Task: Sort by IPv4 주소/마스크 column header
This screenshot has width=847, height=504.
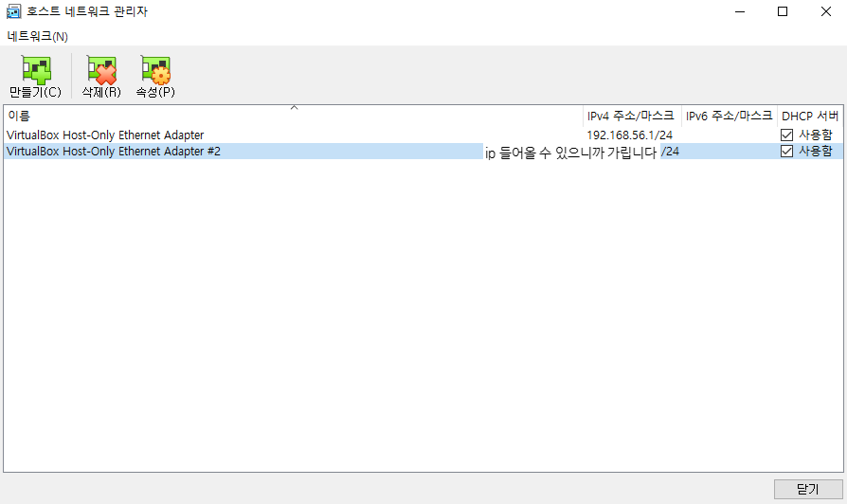Action: (632, 116)
